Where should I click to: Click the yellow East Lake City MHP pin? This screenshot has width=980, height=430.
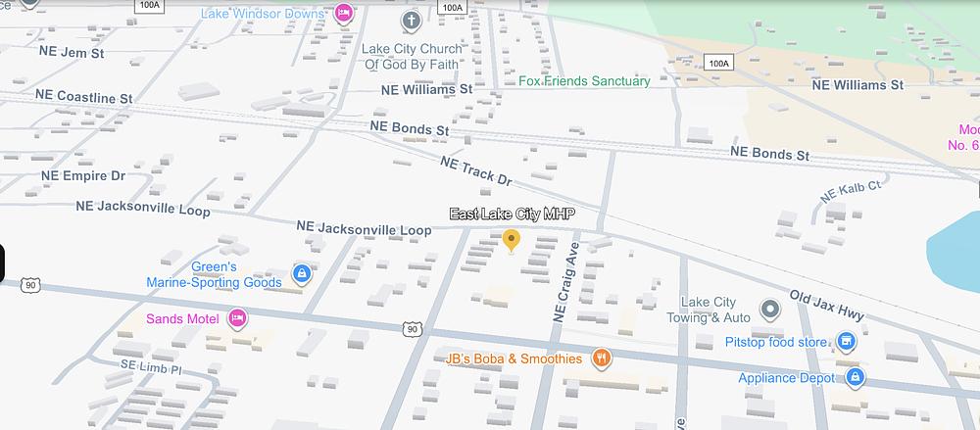pyautogui.click(x=512, y=241)
